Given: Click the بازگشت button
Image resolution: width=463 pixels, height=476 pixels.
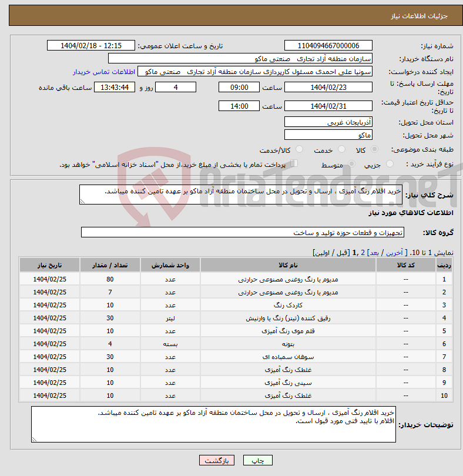Looking at the screenshot, I should (x=217, y=460).
